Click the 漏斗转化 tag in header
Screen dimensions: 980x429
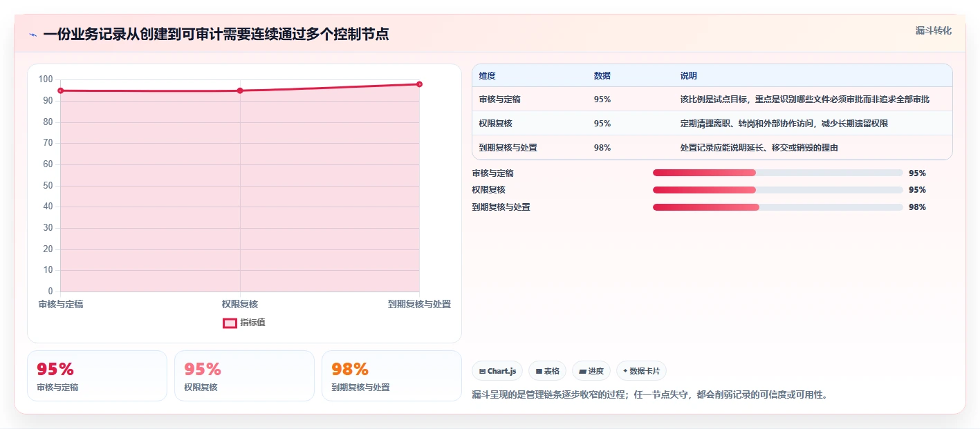click(x=933, y=30)
